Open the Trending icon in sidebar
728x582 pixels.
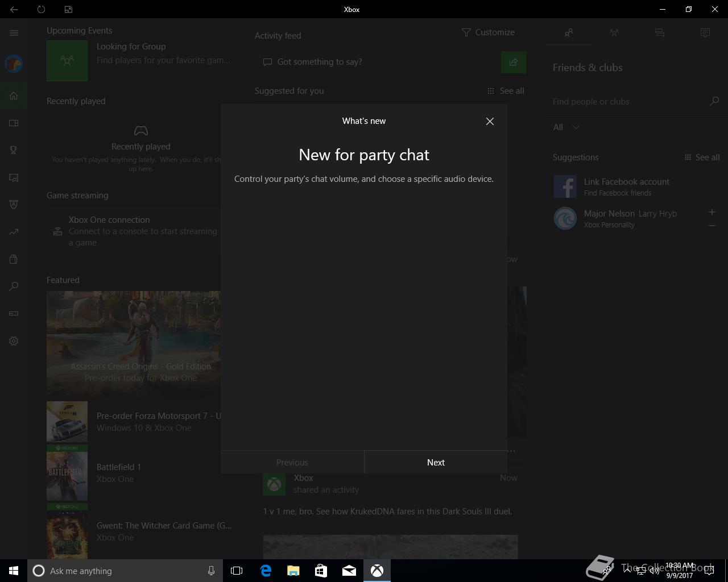(14, 232)
